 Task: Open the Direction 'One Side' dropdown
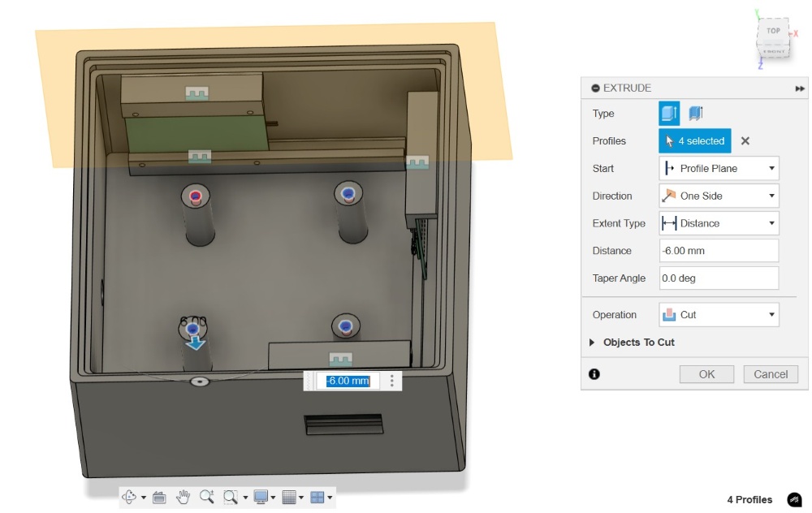click(719, 196)
